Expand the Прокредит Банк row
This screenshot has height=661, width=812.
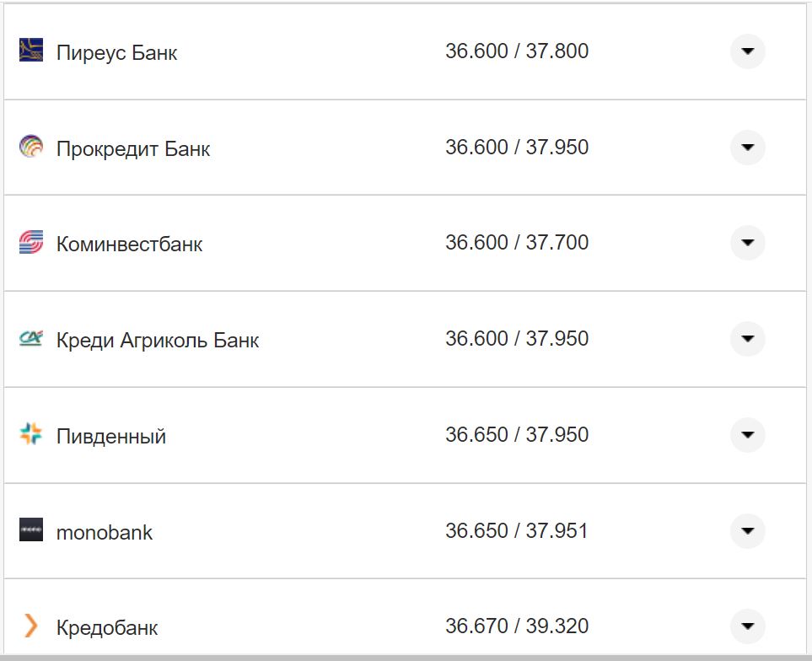748,148
